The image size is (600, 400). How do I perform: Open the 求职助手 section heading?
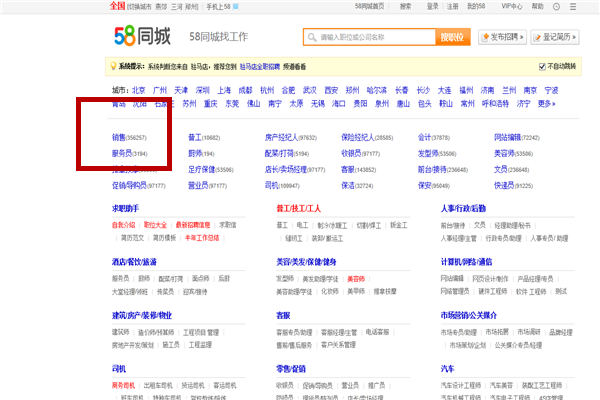click(x=125, y=209)
